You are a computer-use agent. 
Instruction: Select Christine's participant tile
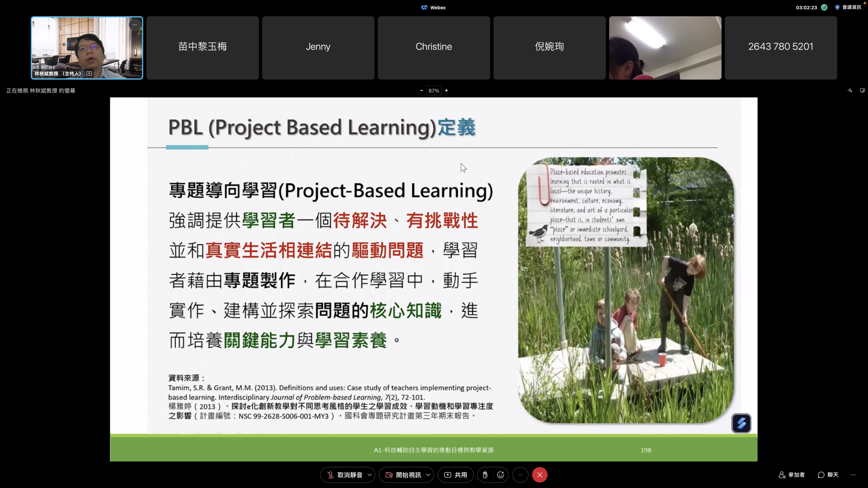pos(434,48)
